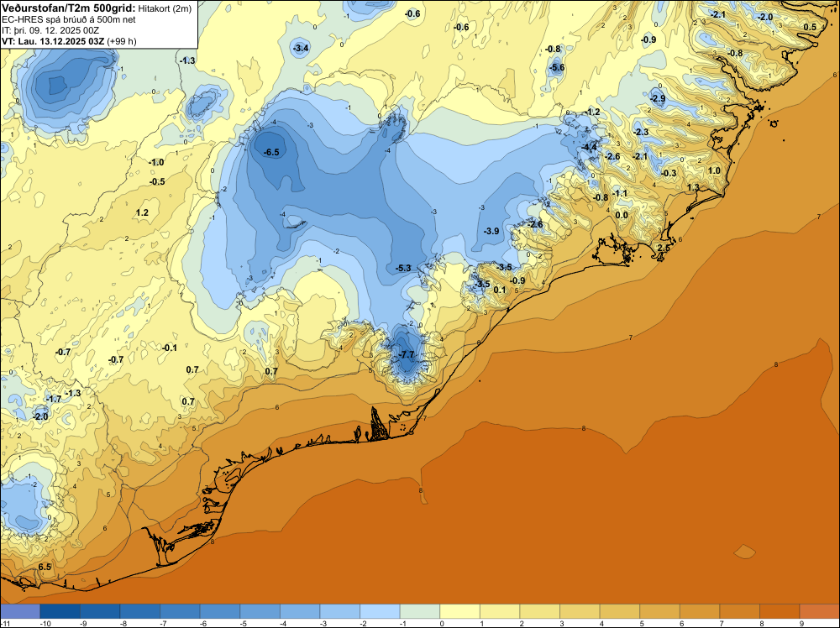Image resolution: width=840 pixels, height=628 pixels.
Task: Click the -0.3 temperature value
Action: (669, 174)
